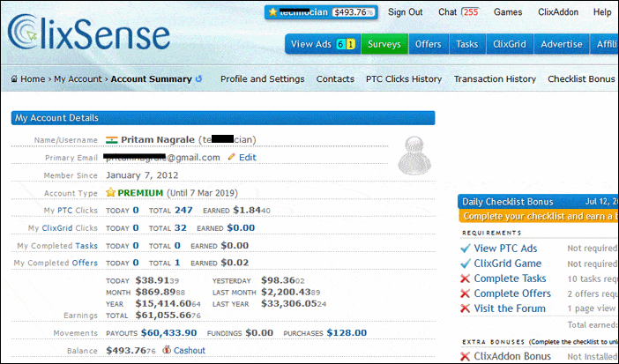Open the ClixGrid tab
The image size is (619, 364).
510,44
